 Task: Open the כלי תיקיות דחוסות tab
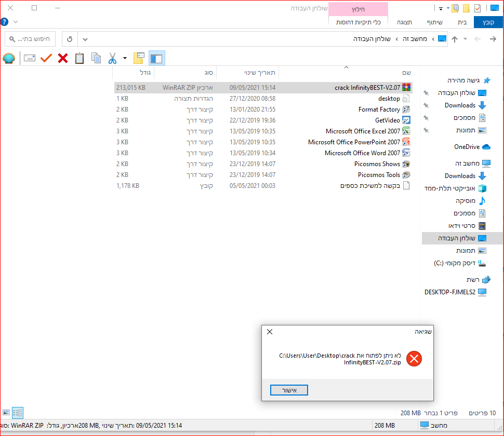click(359, 22)
